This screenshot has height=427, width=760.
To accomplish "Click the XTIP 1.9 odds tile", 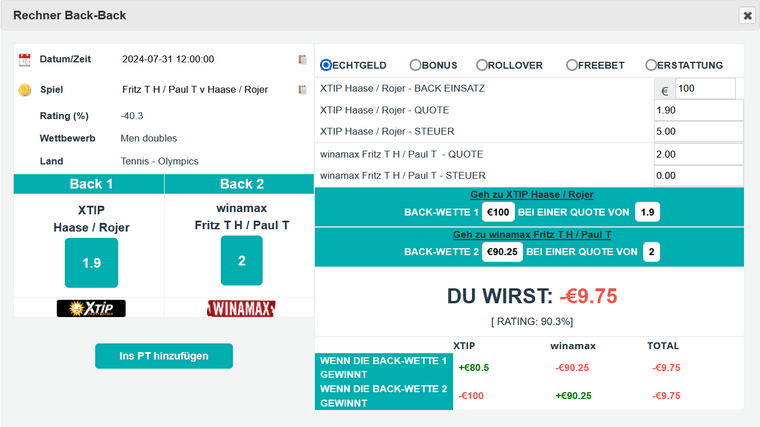I will 91,263.
